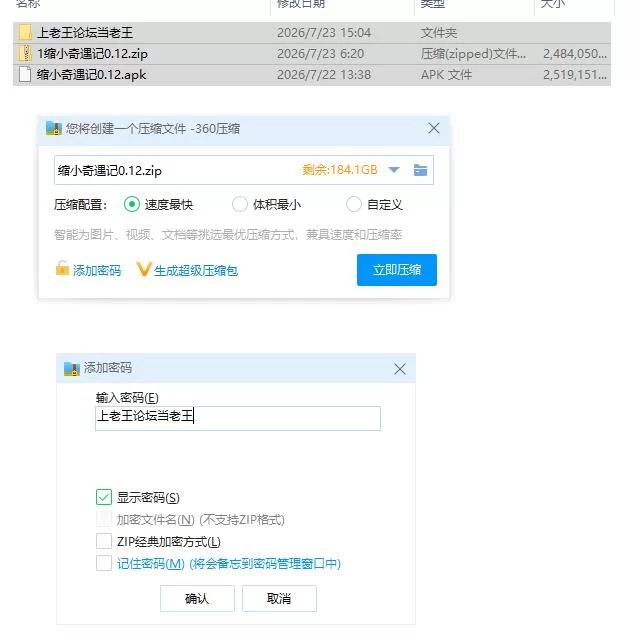
Task: Click the 压缩(zipped)文件 type cell
Action: point(473,54)
